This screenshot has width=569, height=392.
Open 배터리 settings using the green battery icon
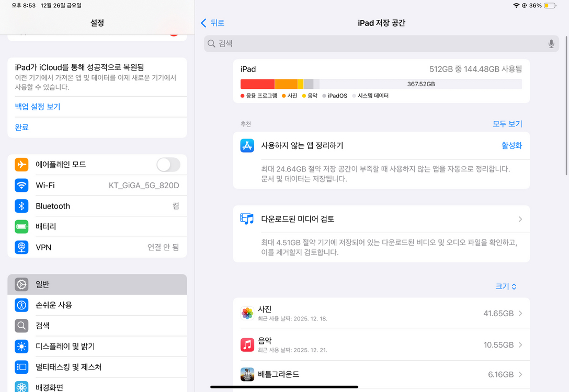pyautogui.click(x=21, y=226)
